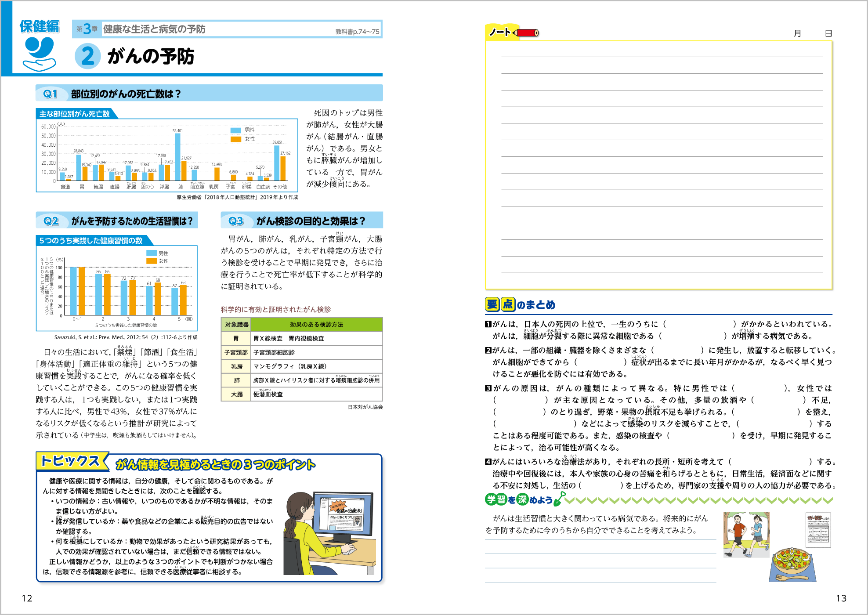Image resolution: width=868 pixels, height=615 pixels.
Task: Click the 便潜血検査 table cell
Action: [317, 394]
